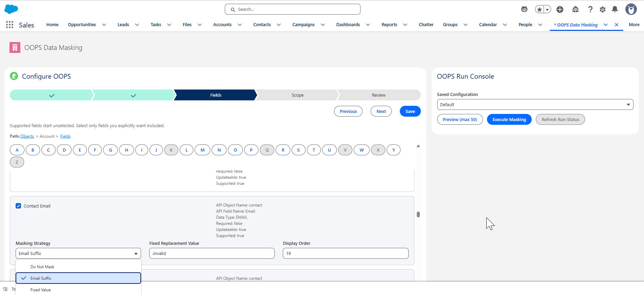Open Trailhead guidance icon

(x=575, y=9)
